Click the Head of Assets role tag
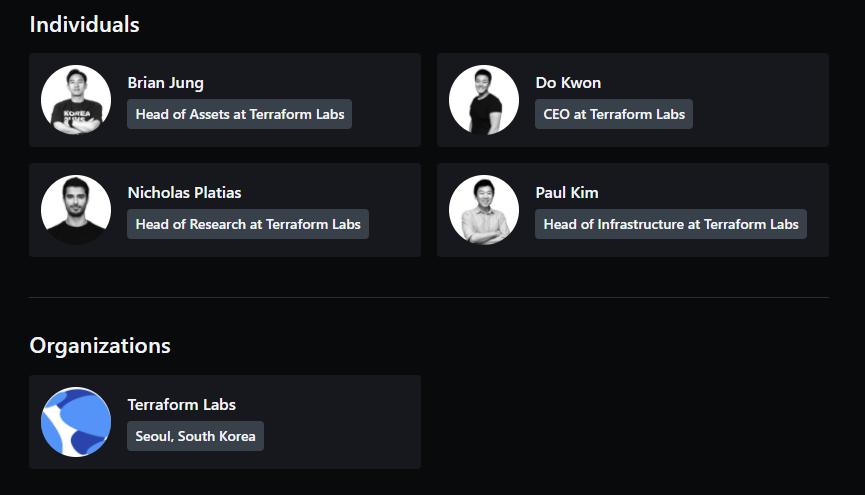 coord(240,114)
